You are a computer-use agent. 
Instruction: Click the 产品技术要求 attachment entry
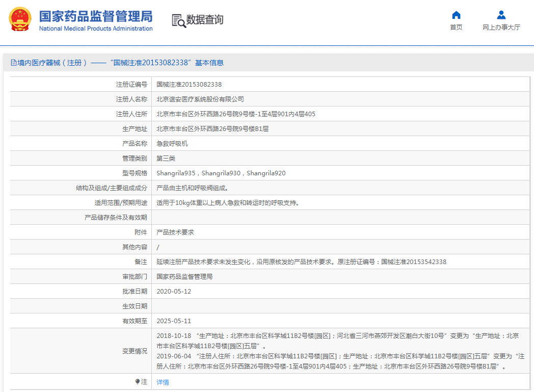click(175, 232)
